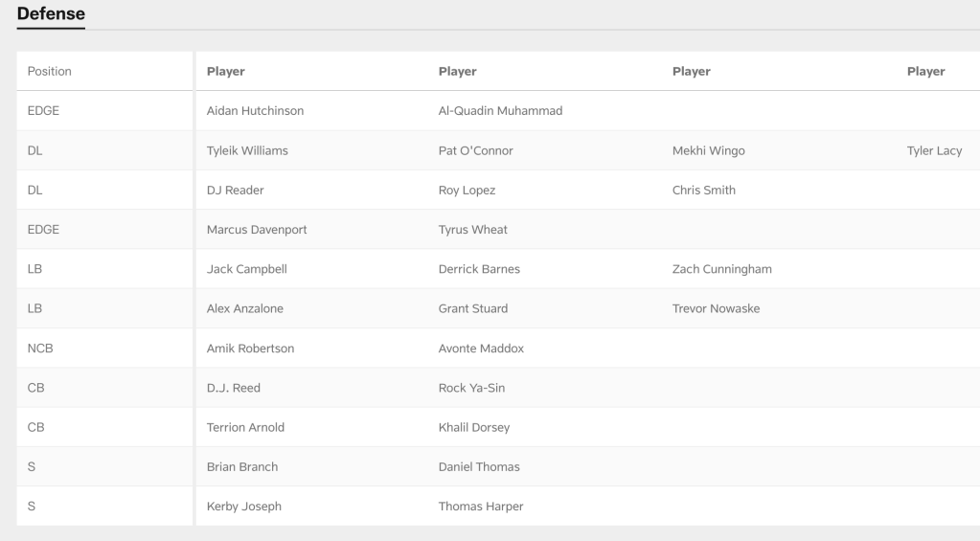Click Tyler Lacy in the DL row
The height and width of the screenshot is (541, 980).
[934, 150]
